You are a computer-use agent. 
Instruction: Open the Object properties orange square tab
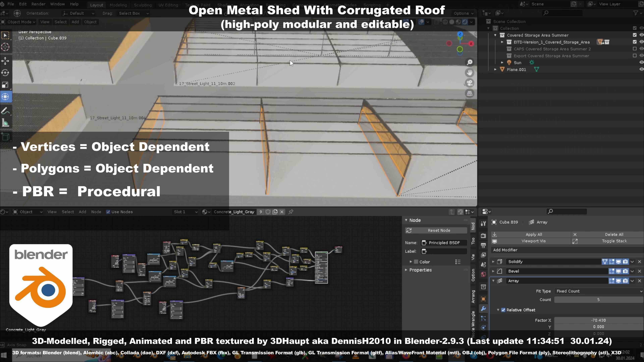pos(483,299)
